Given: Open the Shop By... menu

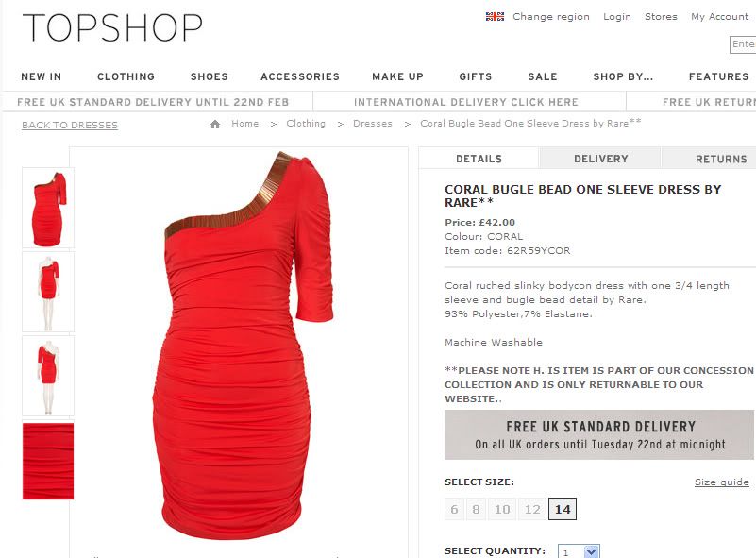Looking at the screenshot, I should click(623, 76).
